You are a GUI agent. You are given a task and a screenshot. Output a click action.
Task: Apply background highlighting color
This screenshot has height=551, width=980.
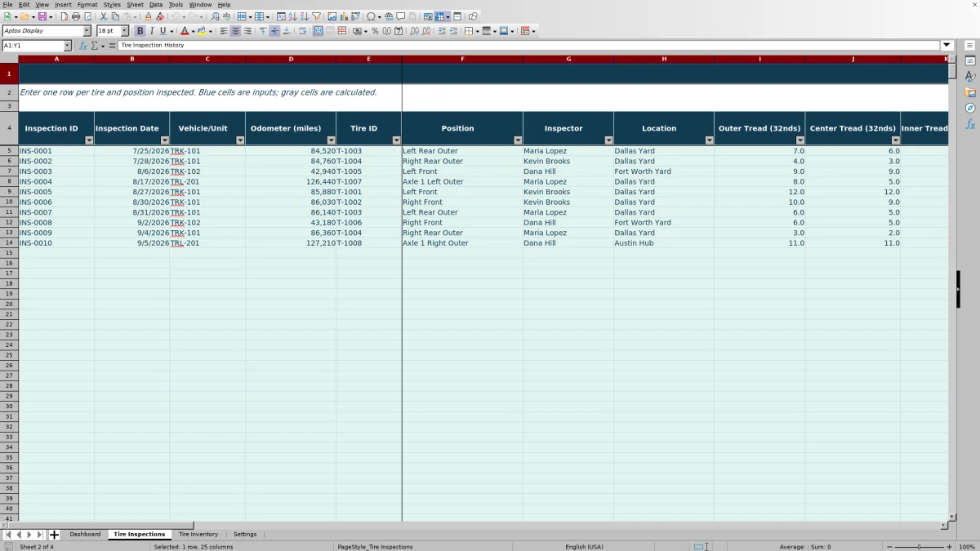pos(202,31)
